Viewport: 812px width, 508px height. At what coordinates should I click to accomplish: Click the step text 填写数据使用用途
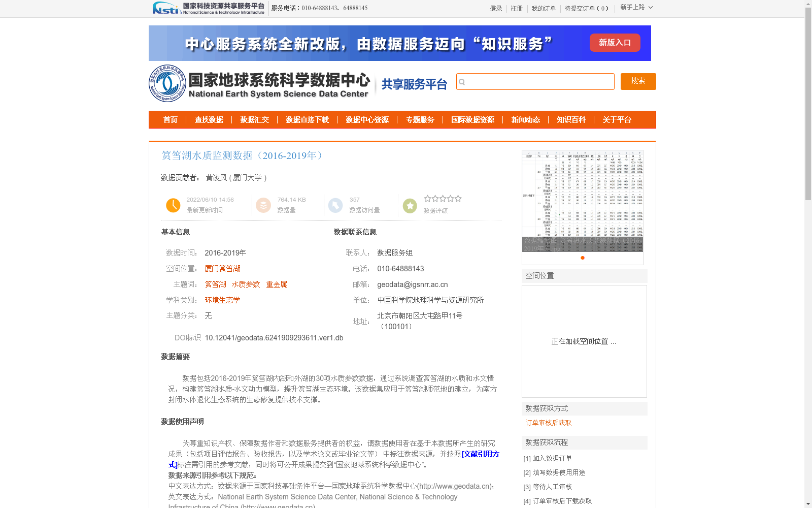559,473
